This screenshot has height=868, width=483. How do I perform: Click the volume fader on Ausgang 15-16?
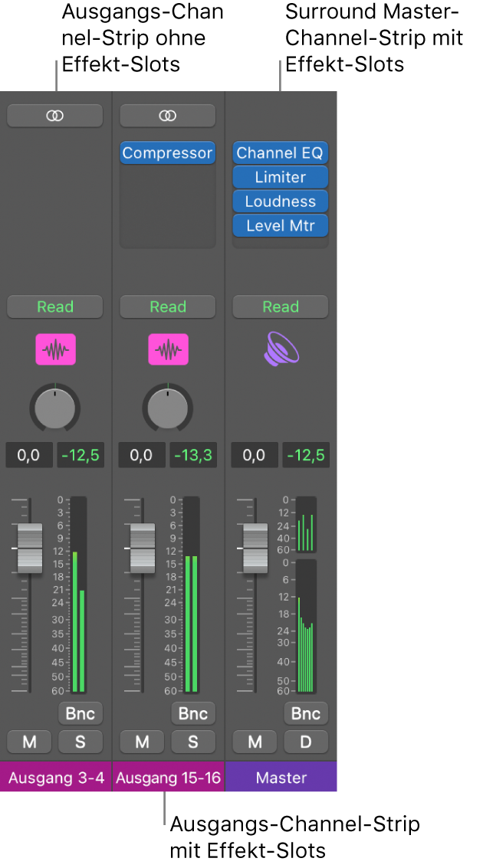[143, 548]
